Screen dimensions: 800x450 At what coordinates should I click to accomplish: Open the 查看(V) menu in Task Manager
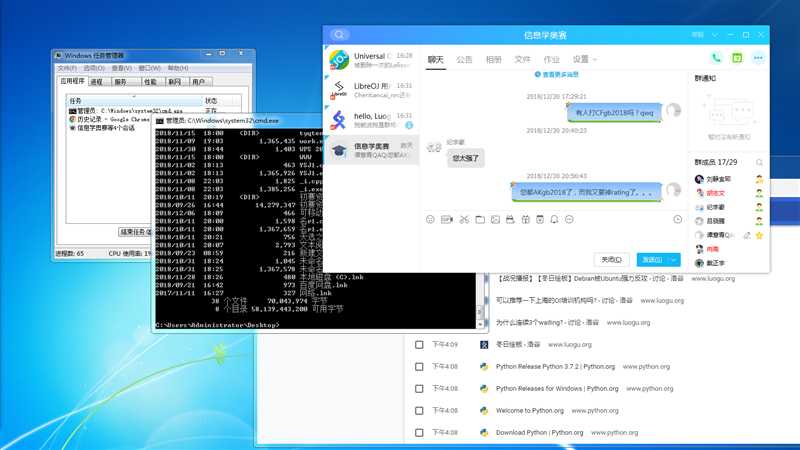(x=121, y=68)
